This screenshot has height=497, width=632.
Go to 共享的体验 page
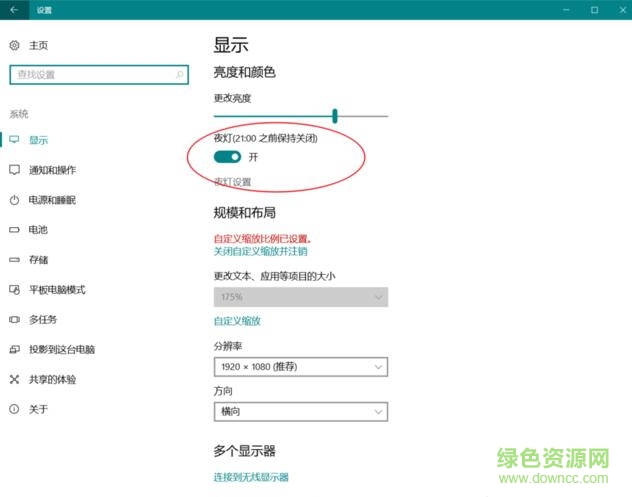[x=52, y=379]
